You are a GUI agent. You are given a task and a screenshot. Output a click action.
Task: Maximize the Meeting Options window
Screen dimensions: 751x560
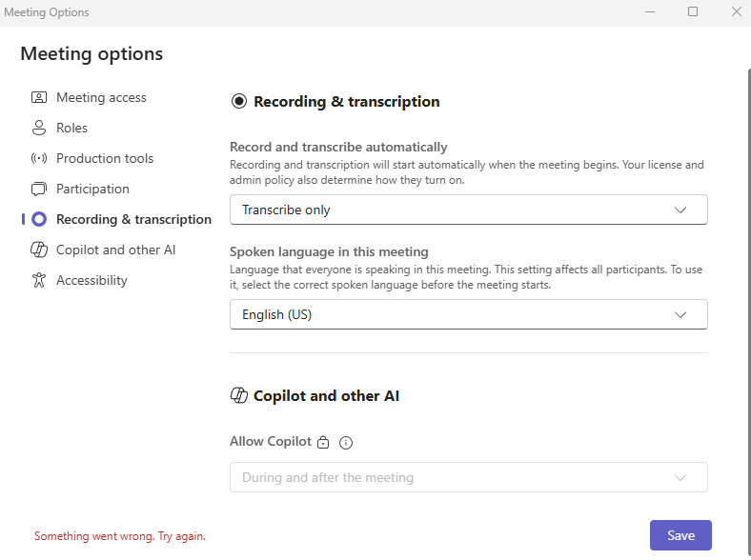point(693,11)
